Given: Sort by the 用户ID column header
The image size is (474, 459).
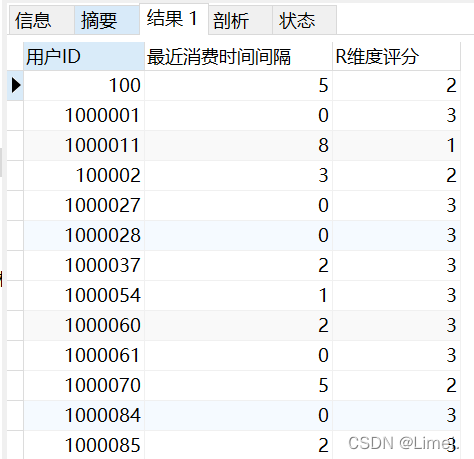Looking at the screenshot, I should tap(84, 56).
